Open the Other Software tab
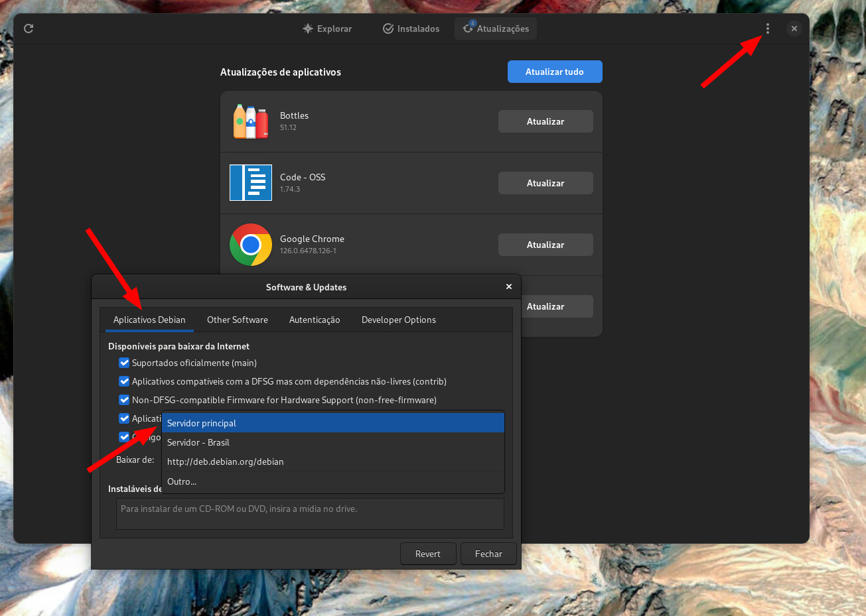This screenshot has height=616, width=866. [238, 320]
